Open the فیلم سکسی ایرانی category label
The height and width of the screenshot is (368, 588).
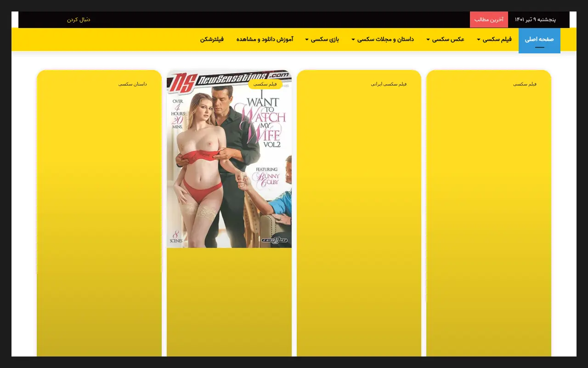tap(389, 84)
